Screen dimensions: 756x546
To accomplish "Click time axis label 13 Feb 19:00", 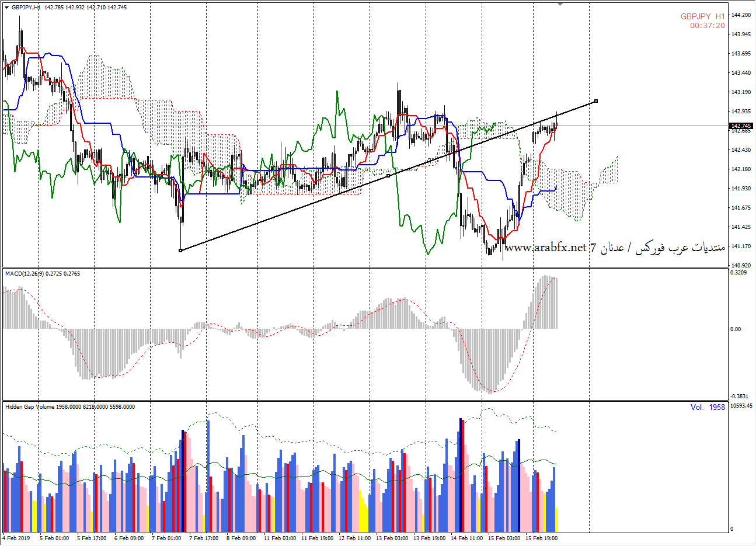I will 429,538.
